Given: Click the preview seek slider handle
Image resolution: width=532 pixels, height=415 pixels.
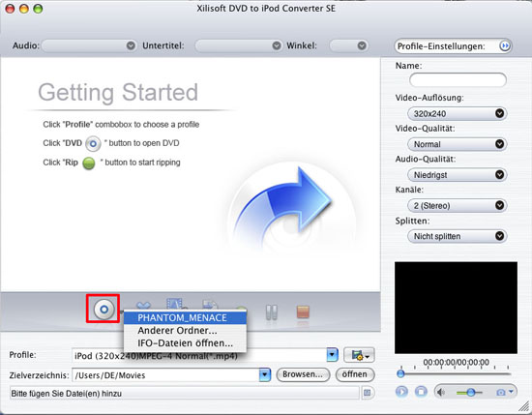Looking at the screenshot, I should coord(400,373).
